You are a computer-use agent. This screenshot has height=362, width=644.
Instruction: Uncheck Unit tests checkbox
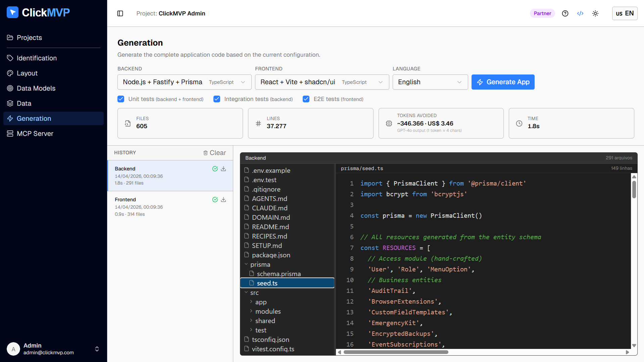[x=121, y=99]
